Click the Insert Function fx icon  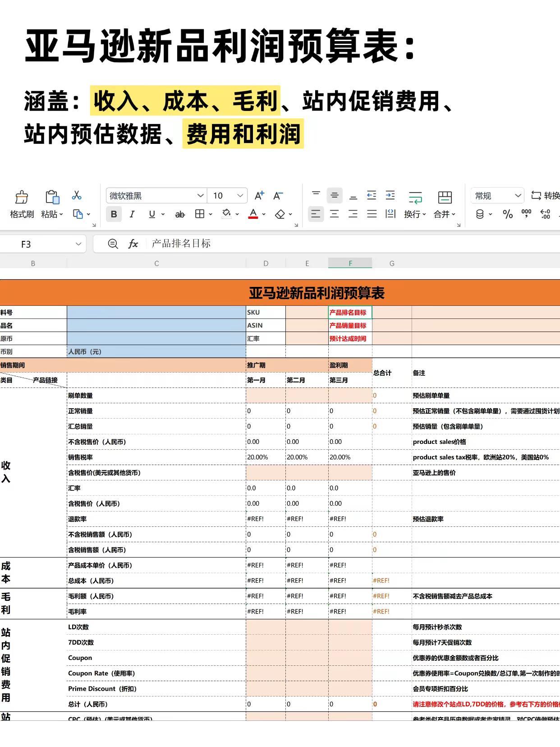(133, 244)
